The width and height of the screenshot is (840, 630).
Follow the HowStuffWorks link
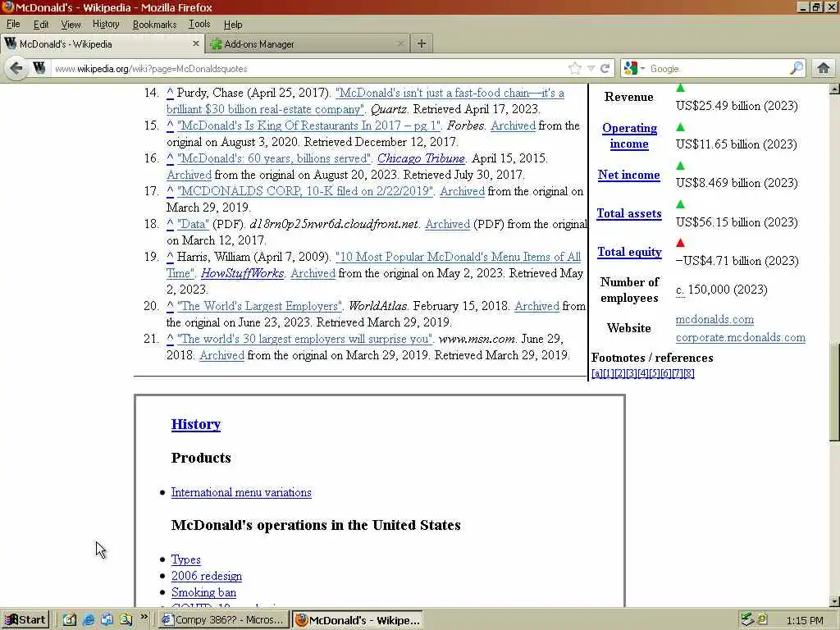pyautogui.click(x=242, y=272)
